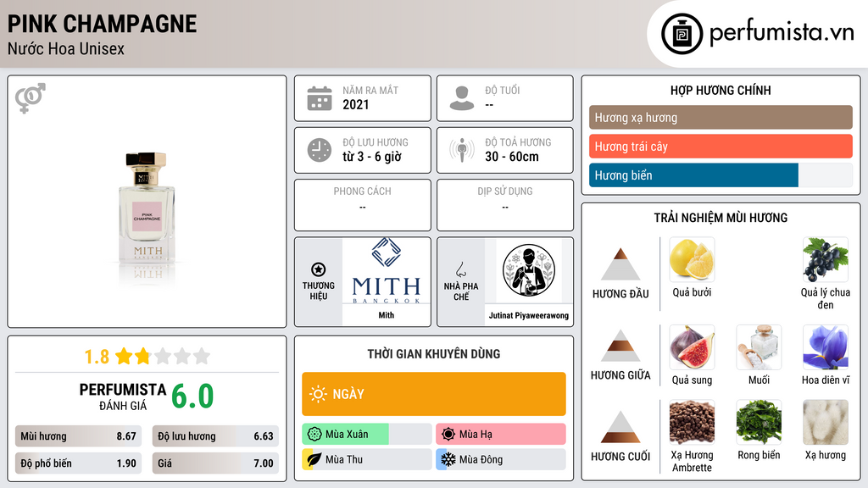Click the Mùa Xuân season bar
This screenshot has width=868, height=488.
[x=366, y=435]
